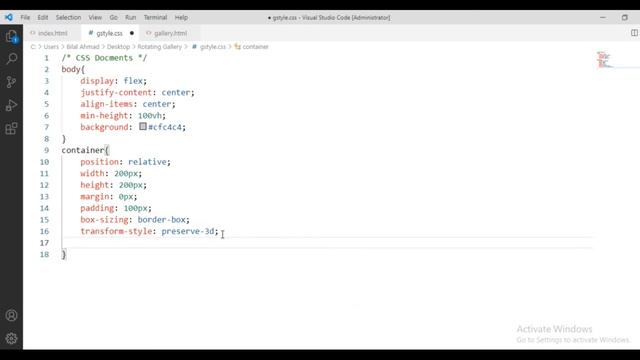Click the VS Code logo icon

[9, 17]
